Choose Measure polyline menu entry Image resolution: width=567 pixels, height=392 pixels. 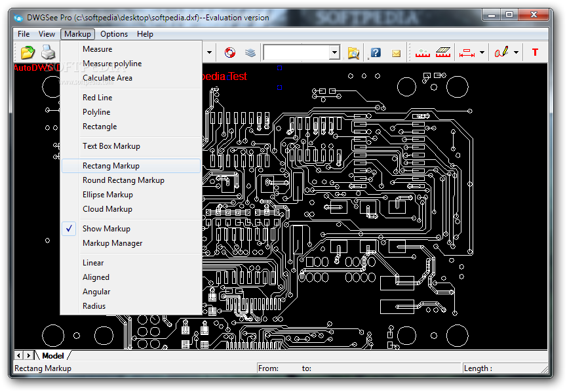[x=131, y=64]
